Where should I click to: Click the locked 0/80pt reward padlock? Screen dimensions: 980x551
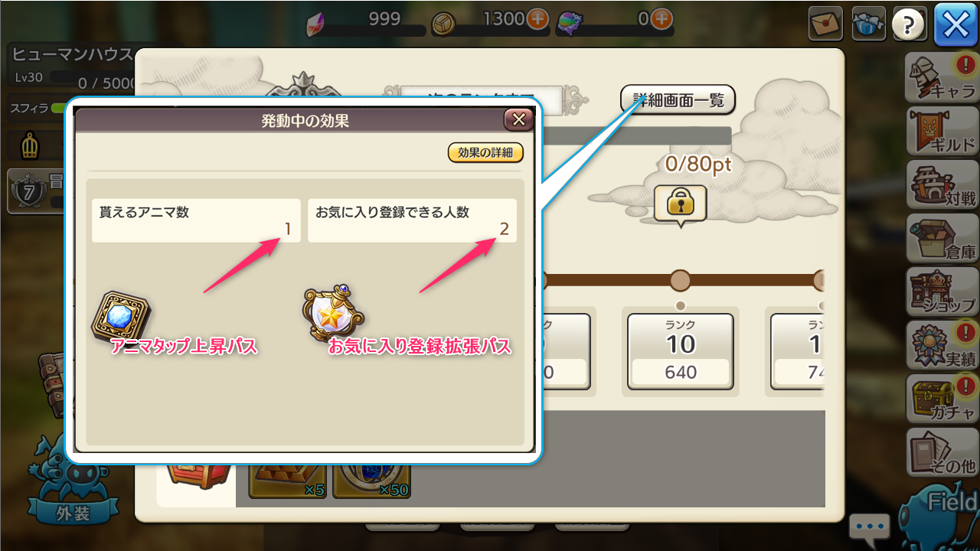click(x=681, y=204)
